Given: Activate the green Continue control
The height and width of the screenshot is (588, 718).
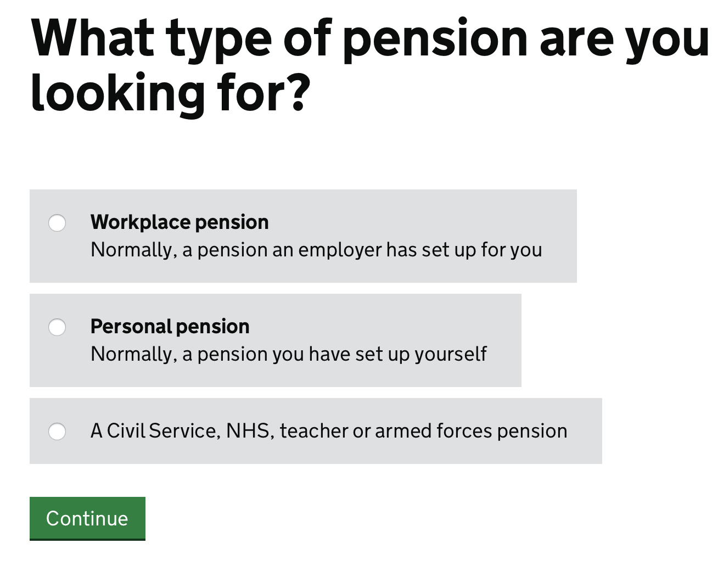Looking at the screenshot, I should 87,518.
